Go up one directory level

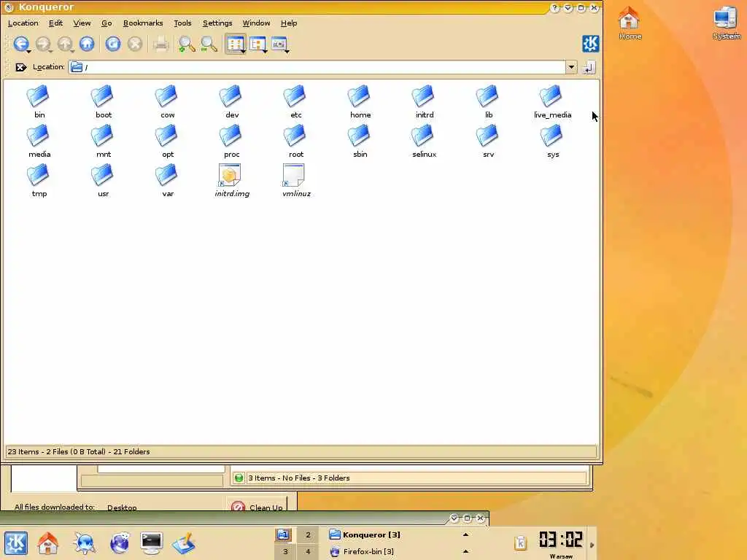[65, 44]
